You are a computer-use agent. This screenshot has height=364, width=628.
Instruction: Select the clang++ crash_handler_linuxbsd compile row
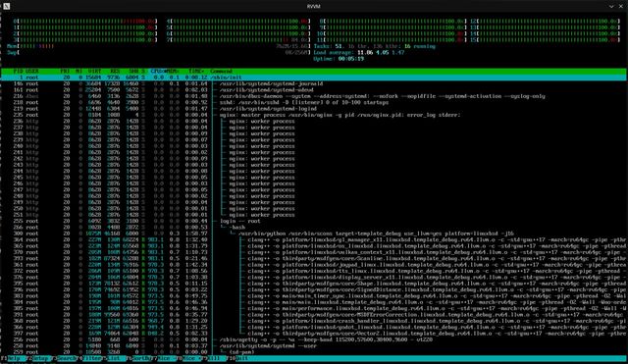click(314, 321)
